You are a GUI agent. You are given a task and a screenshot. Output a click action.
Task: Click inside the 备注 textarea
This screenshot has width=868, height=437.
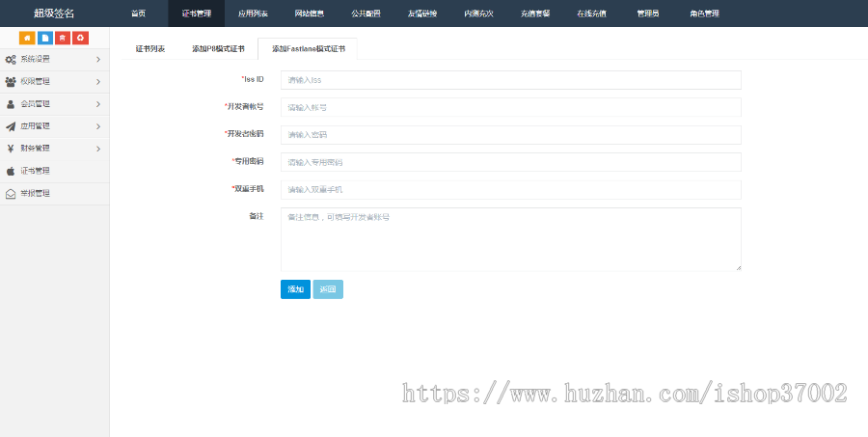(x=511, y=239)
